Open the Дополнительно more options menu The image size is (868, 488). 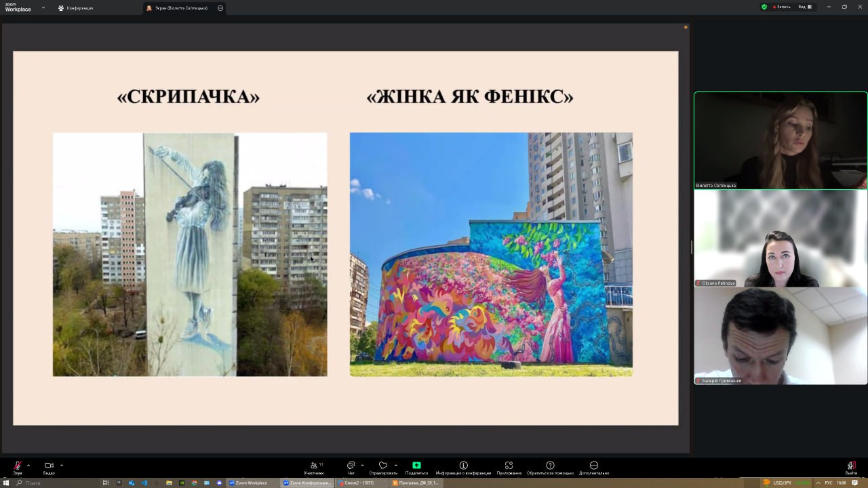pos(594,467)
